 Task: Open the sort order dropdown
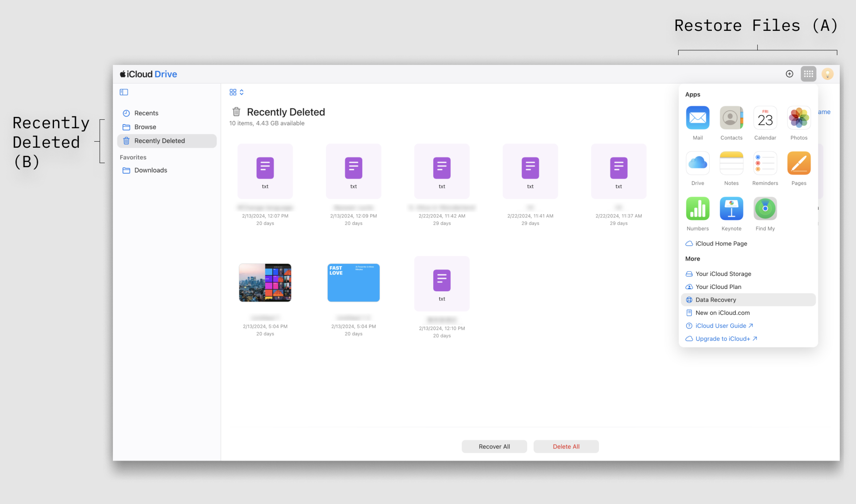(241, 92)
